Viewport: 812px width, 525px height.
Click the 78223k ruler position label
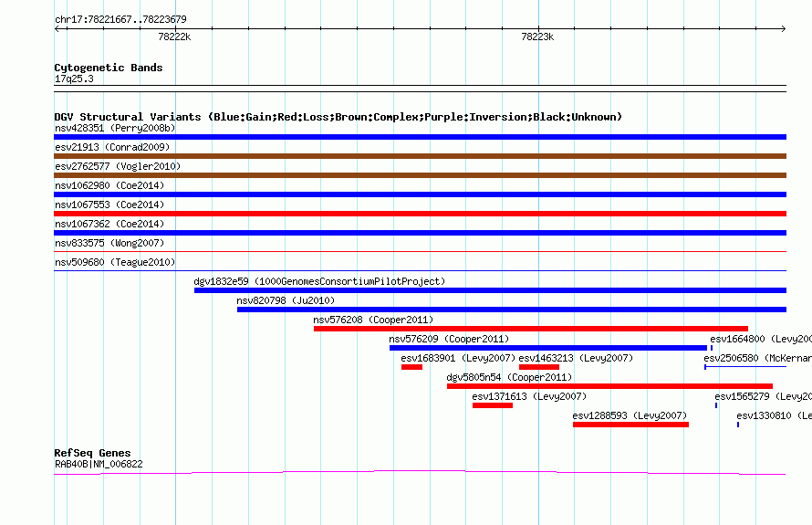(537, 37)
